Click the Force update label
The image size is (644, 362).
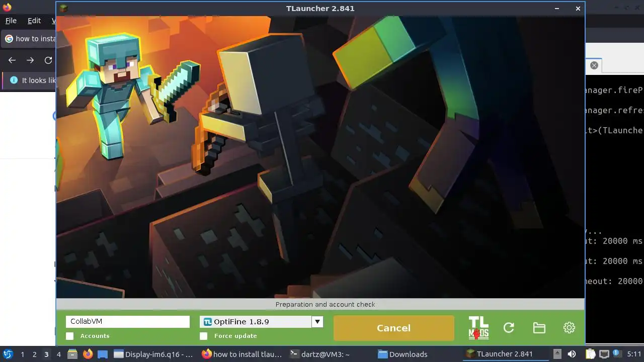[235, 336]
